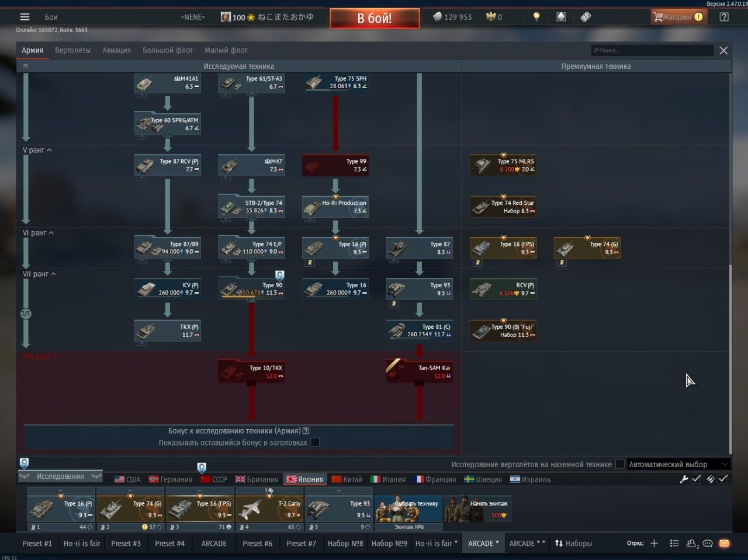Select the Израиль nation tab

[530, 479]
